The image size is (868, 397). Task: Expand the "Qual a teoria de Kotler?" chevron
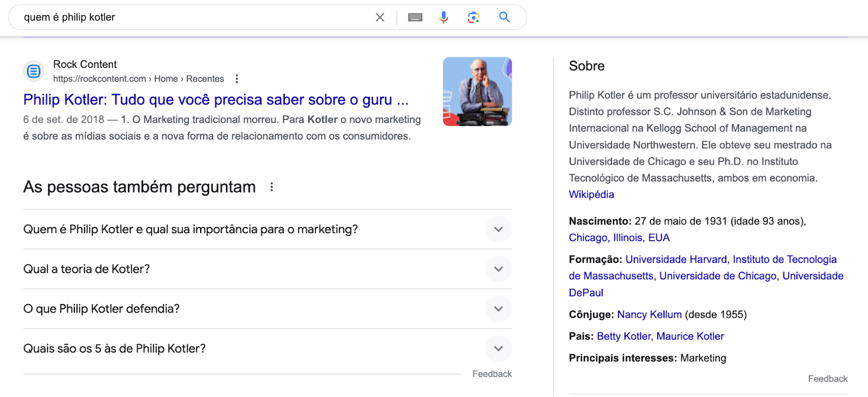click(499, 269)
